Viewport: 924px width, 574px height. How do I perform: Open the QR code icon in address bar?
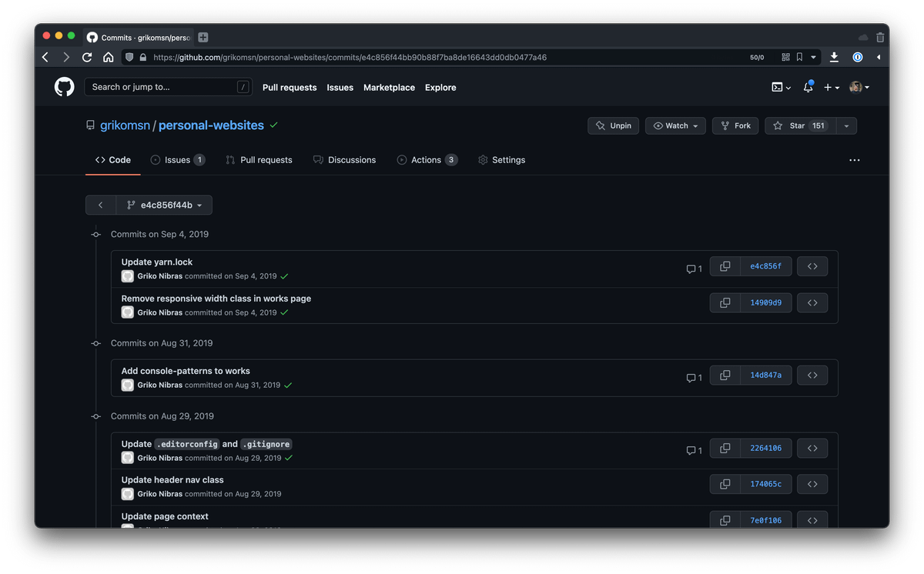click(785, 57)
